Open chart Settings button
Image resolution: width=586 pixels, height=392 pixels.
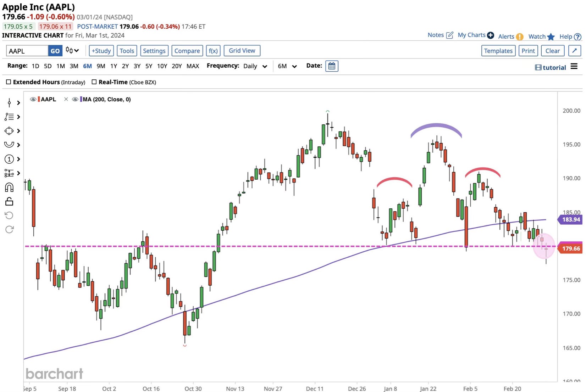click(x=154, y=51)
